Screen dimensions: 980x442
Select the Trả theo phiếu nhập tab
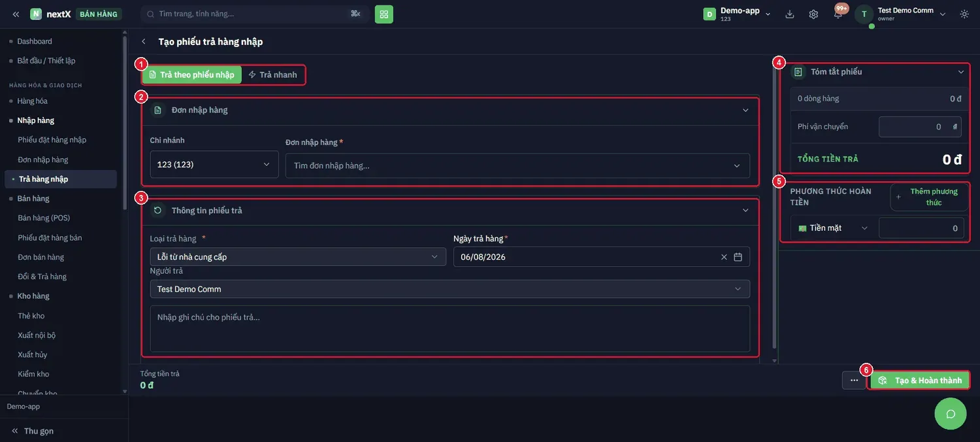[191, 75]
